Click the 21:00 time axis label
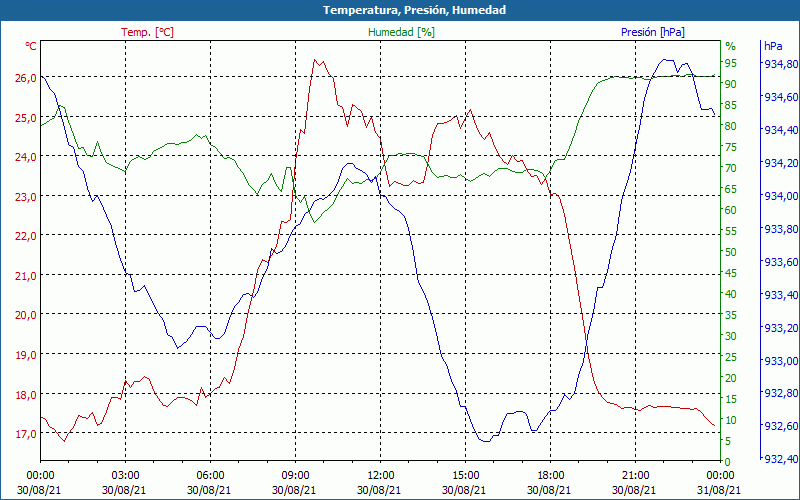Viewport: 800px width, 500px height. [x=635, y=476]
